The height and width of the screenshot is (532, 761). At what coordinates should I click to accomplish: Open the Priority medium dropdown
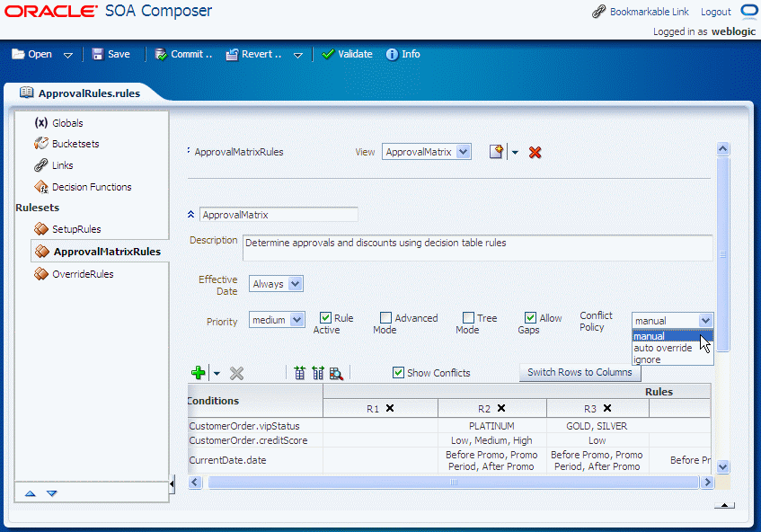click(277, 320)
